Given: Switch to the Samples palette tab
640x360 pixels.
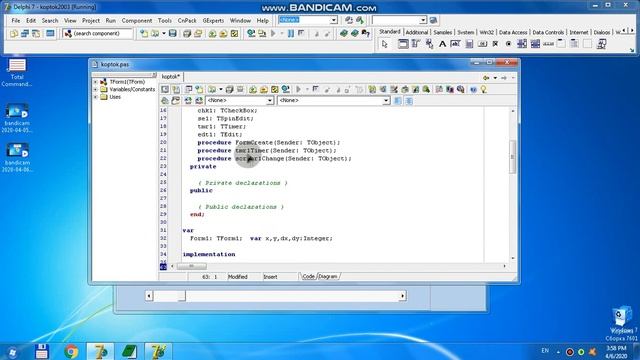Looking at the screenshot, I should tap(442, 32).
